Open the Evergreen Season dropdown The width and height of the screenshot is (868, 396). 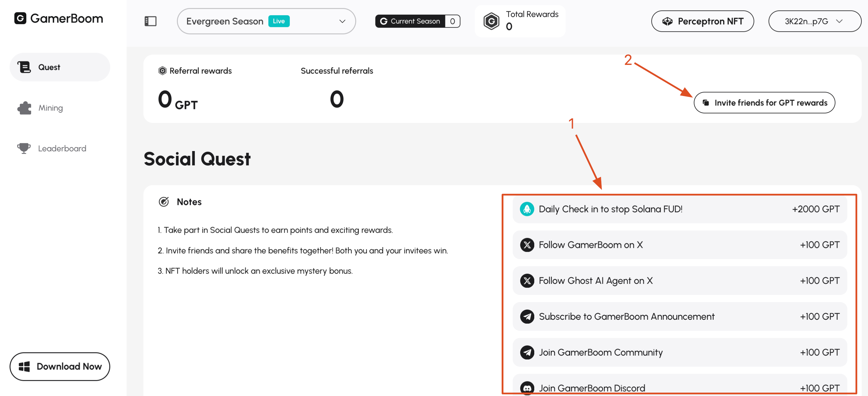click(x=266, y=21)
